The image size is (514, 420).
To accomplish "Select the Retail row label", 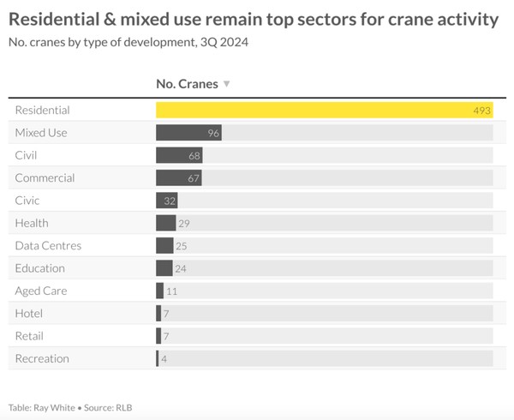I will coord(29,336).
